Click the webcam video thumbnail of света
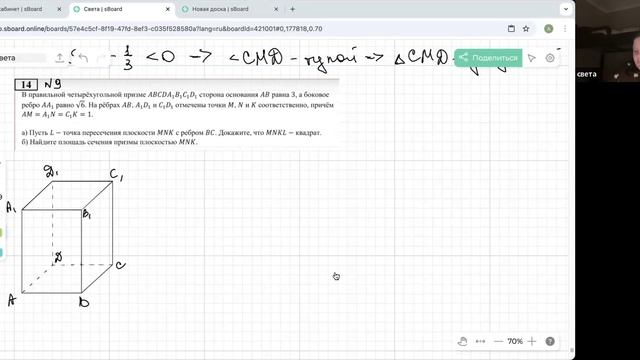640x360 pixels. pyautogui.click(x=608, y=41)
